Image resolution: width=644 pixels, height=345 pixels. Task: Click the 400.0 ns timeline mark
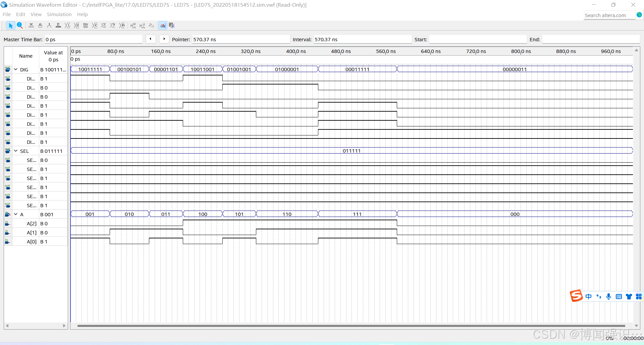tap(296, 51)
